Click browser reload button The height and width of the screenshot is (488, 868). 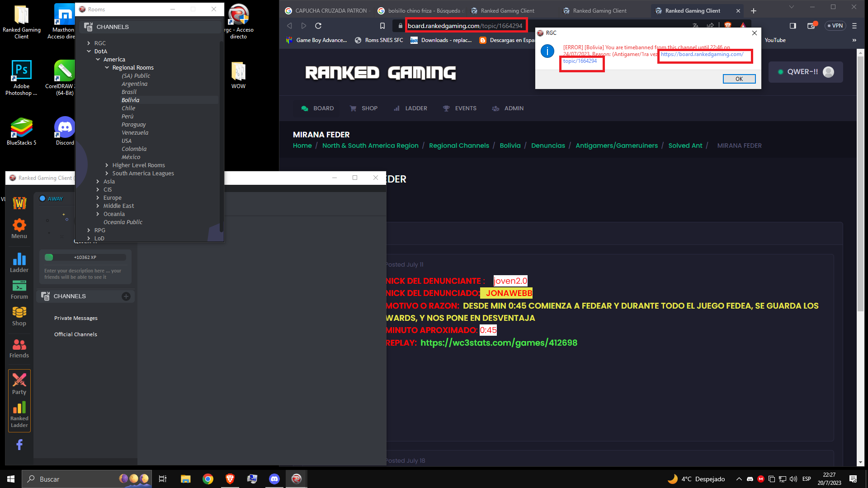[318, 26]
